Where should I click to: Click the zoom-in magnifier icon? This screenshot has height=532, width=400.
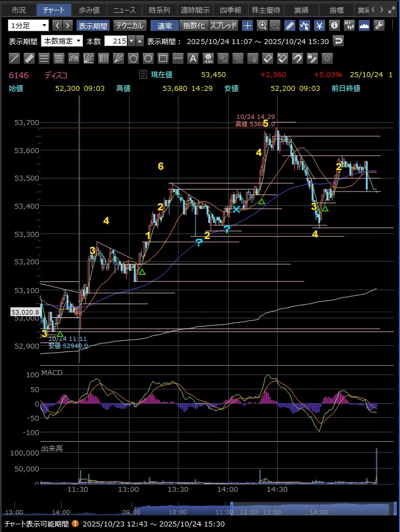(262, 25)
